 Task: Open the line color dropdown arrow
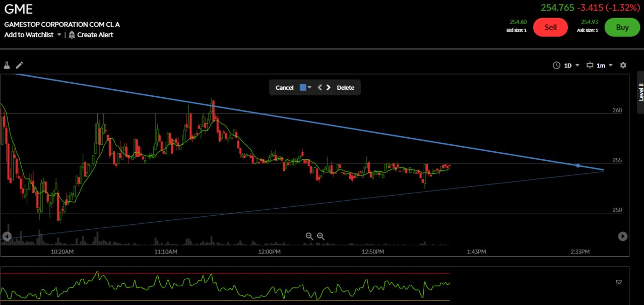[x=309, y=87]
